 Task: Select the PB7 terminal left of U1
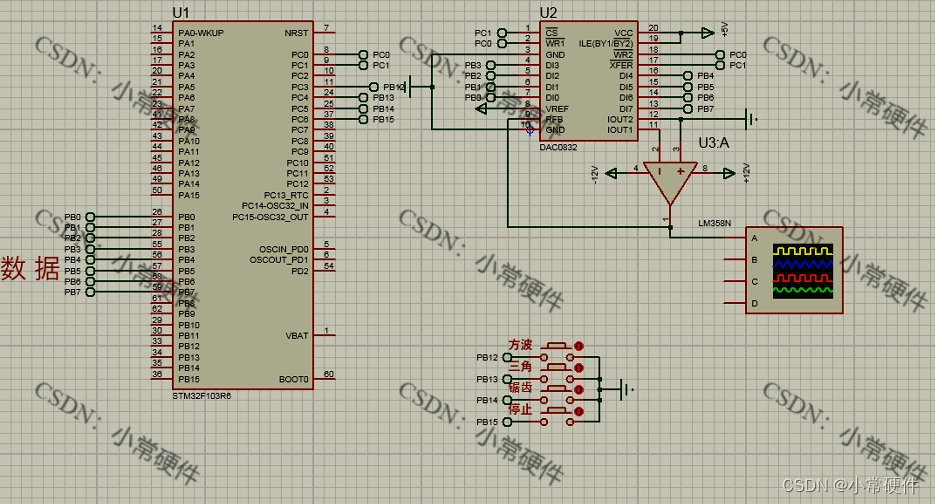(90, 292)
